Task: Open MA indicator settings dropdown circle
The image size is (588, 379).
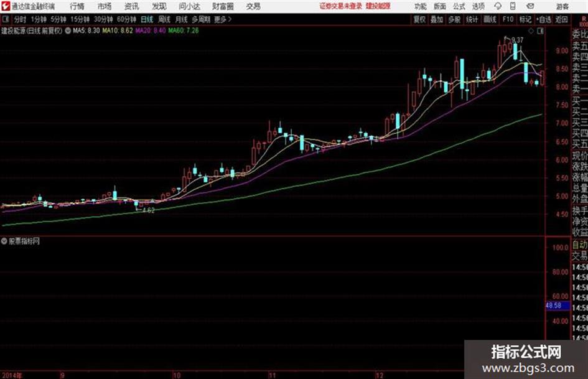Action: tap(68, 30)
